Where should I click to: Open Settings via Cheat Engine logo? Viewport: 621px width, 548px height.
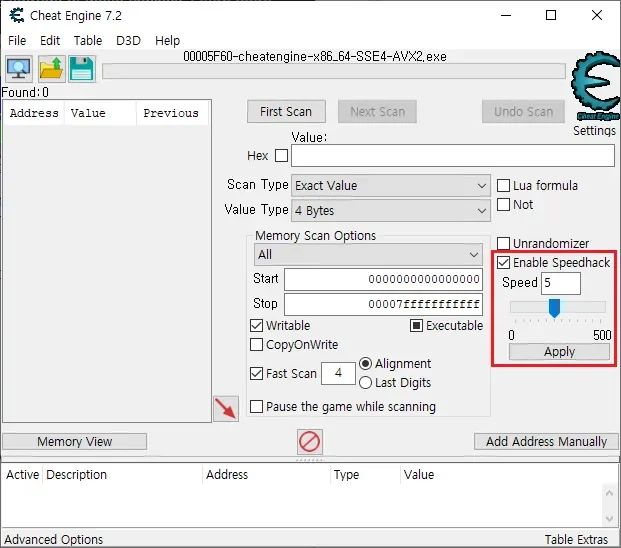coord(595,85)
